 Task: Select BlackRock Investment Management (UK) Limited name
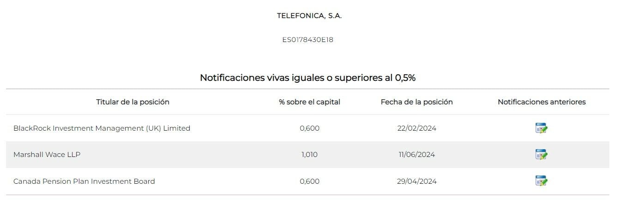tap(102, 128)
